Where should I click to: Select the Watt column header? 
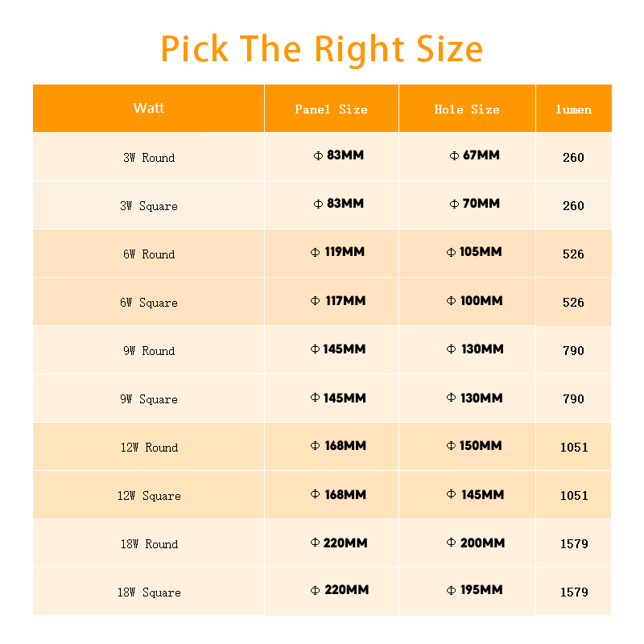point(149,108)
